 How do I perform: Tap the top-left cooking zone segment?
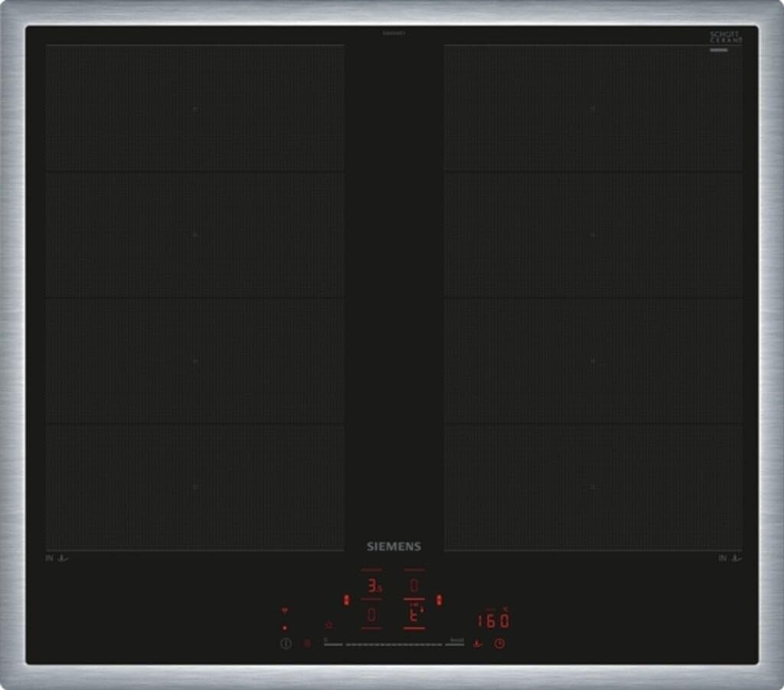(194, 108)
